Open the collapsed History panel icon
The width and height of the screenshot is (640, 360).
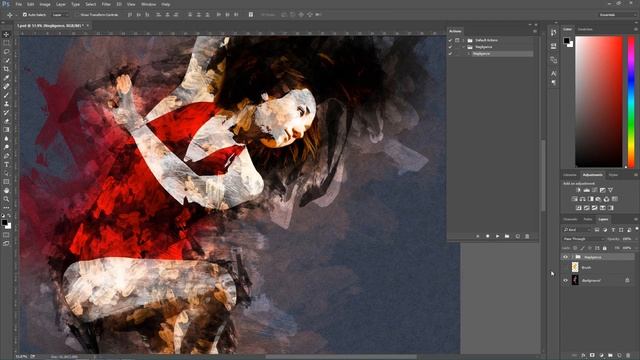click(553, 33)
